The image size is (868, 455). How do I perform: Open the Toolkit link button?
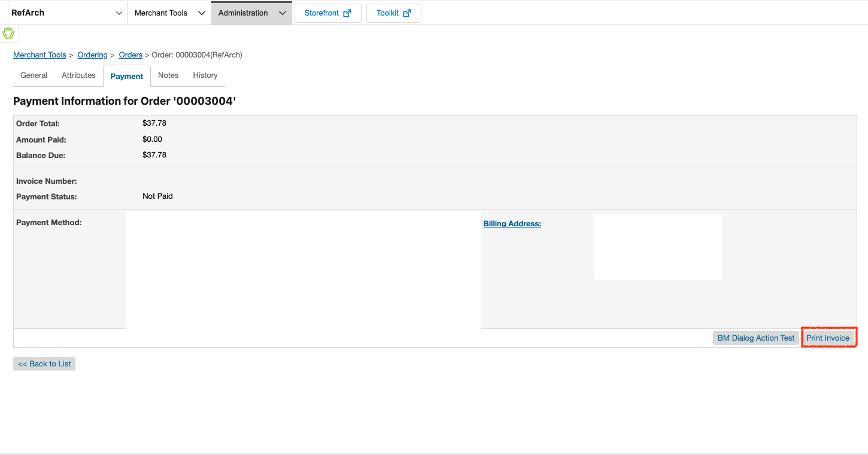394,13
